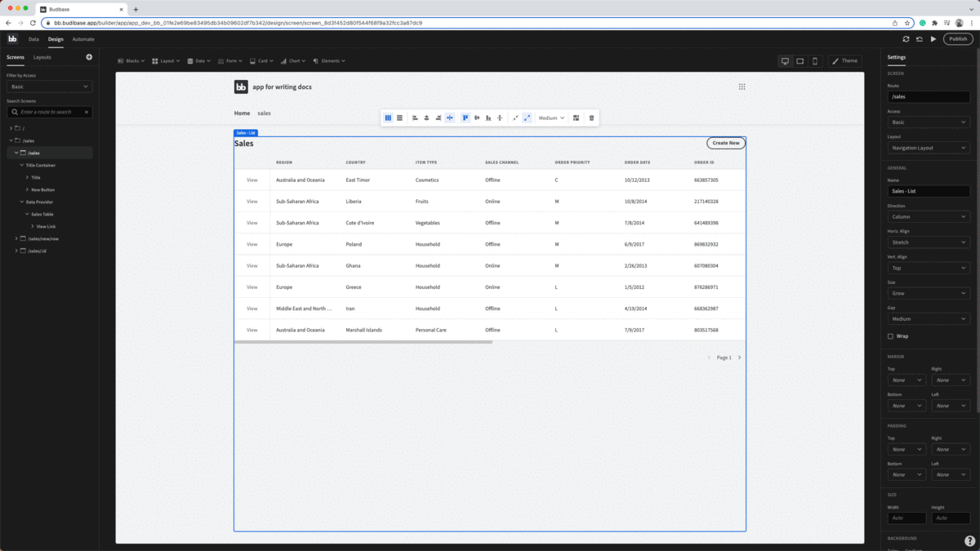Open Filter by Access dropdown
Screen dimensions: 980x551
click(x=49, y=87)
